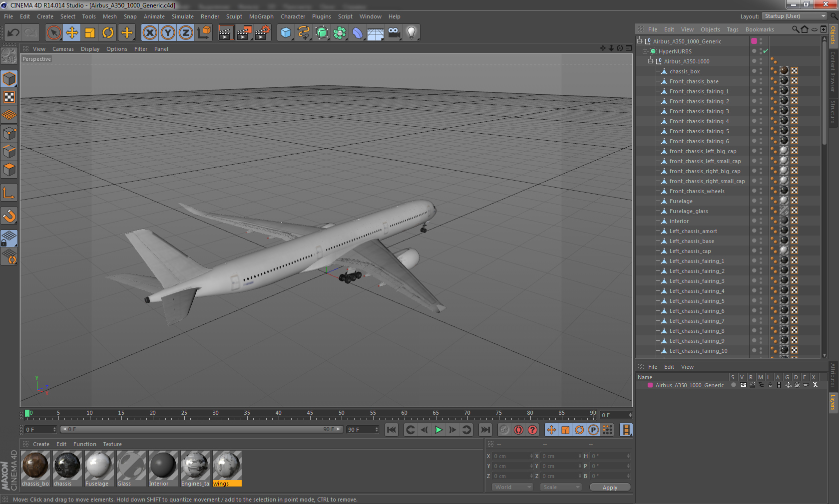Click the coordinate system icon

click(204, 33)
